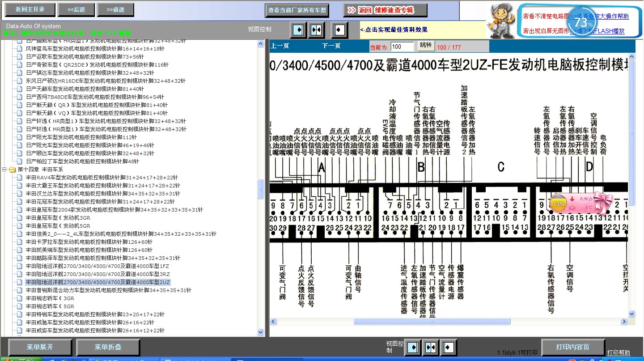Open 丰田佳美2_0——2_4L车型 tree item
This screenshot has height=361, width=644.
[121, 234]
